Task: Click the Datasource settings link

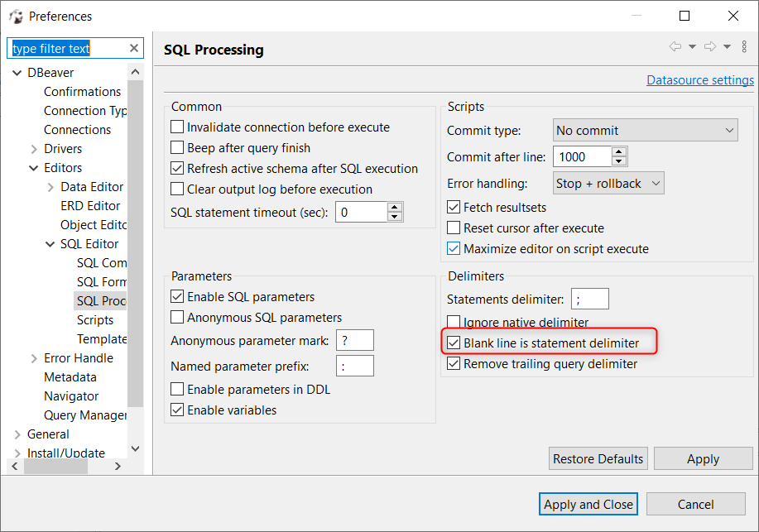Action: click(x=699, y=79)
